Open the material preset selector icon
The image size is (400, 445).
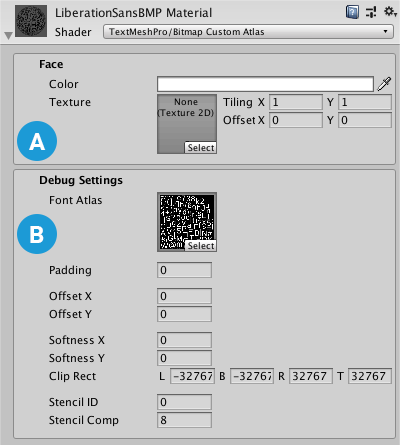[371, 12]
